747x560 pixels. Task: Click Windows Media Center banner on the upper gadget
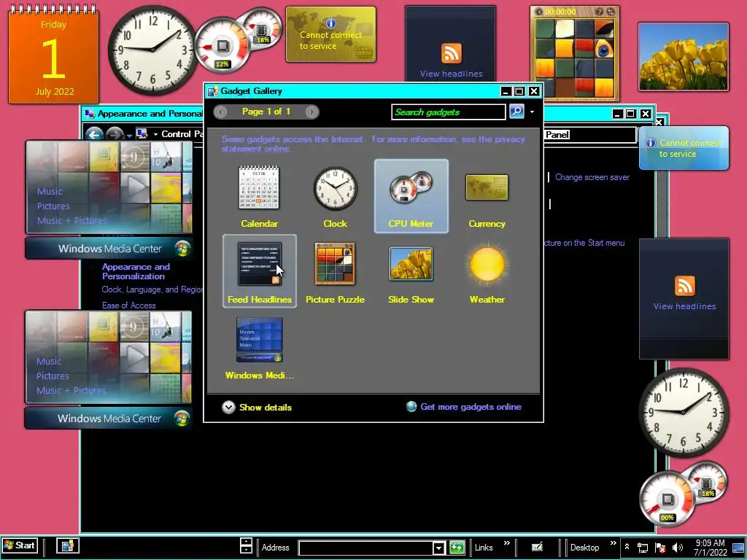(109, 249)
